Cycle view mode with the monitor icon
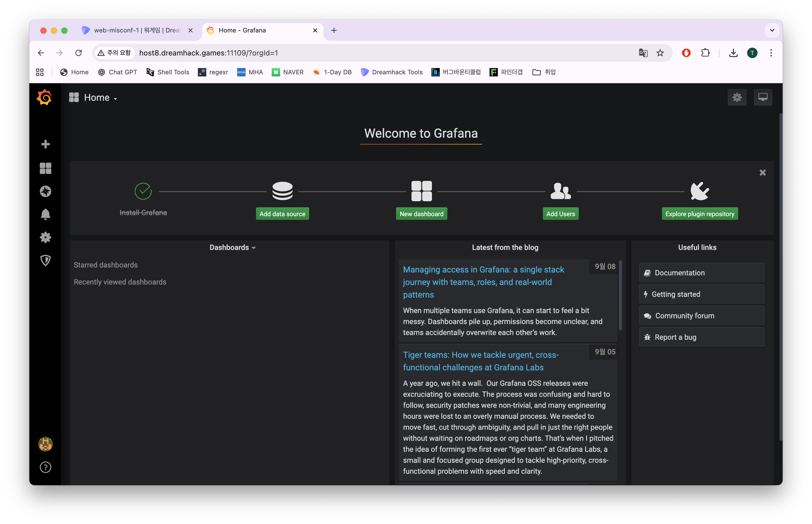The image size is (812, 524). click(763, 98)
